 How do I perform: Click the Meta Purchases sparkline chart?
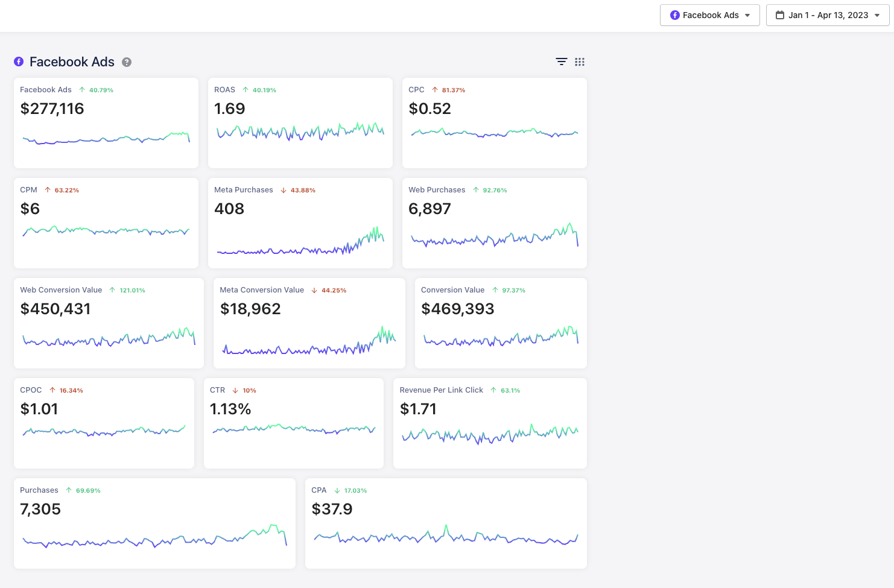pyautogui.click(x=300, y=241)
